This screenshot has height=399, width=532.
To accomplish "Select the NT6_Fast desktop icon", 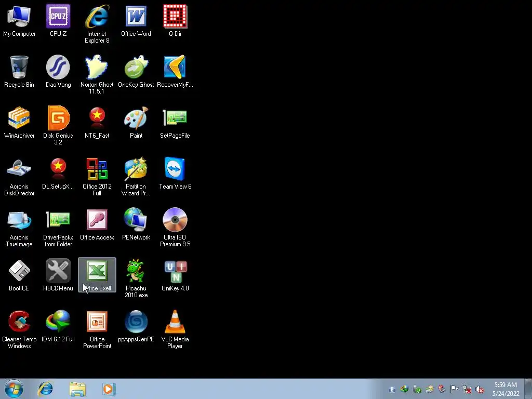I will (97, 122).
